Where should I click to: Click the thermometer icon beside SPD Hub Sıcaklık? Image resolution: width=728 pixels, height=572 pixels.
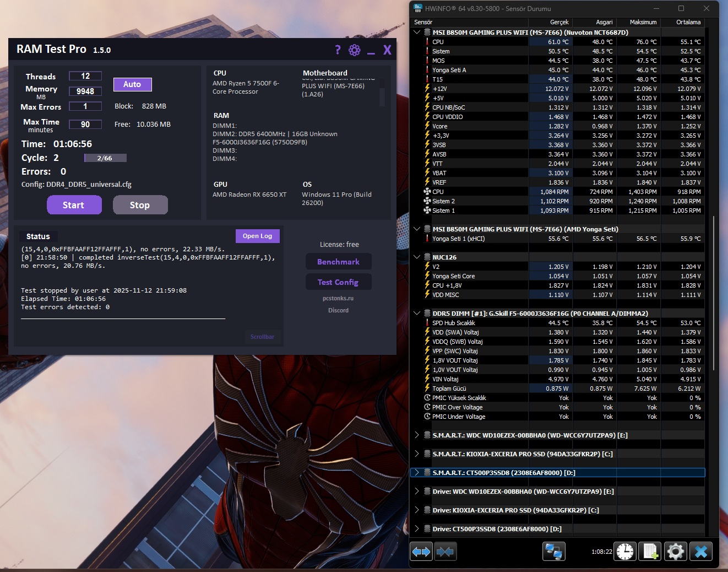[427, 323]
